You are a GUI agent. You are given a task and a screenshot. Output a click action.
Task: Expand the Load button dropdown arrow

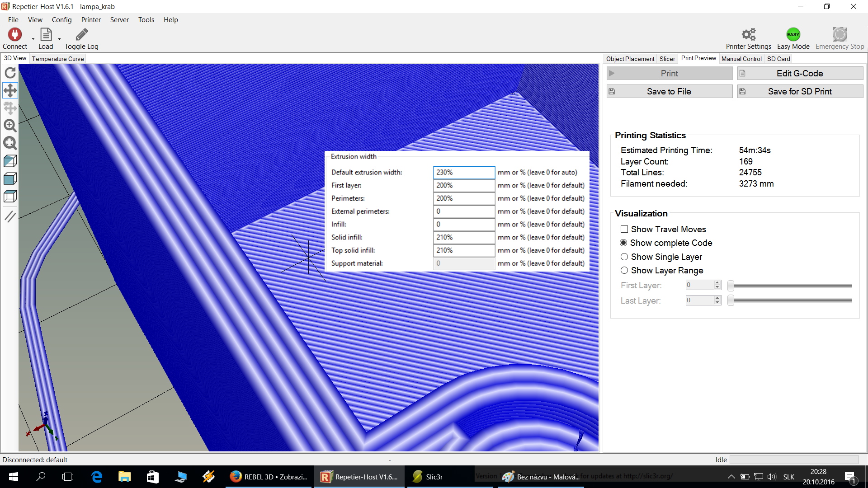click(59, 39)
